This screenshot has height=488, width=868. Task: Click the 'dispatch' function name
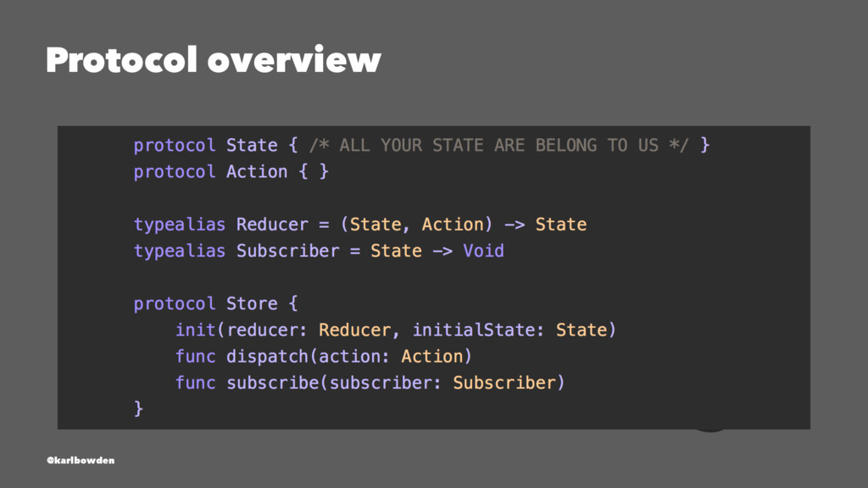point(267,357)
